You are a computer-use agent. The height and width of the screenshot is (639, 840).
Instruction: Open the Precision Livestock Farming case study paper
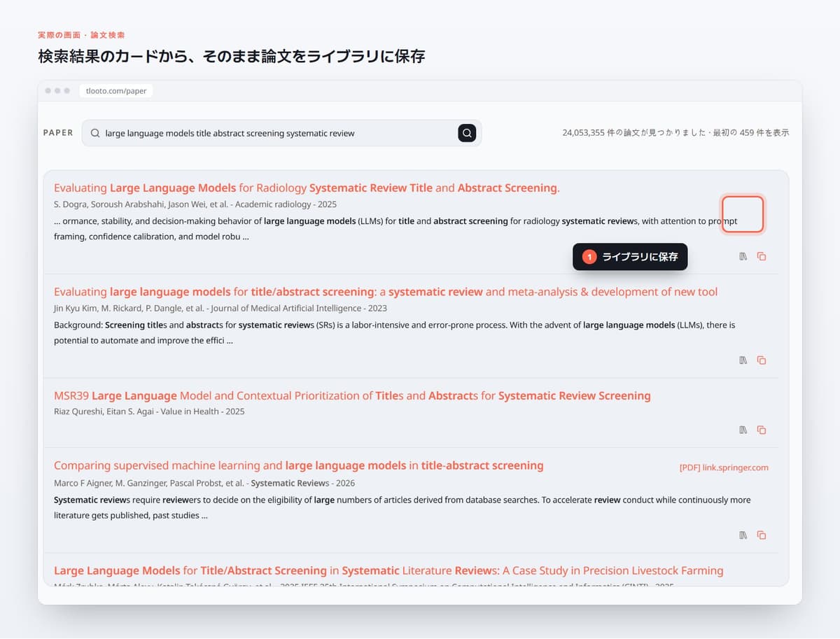[x=388, y=571]
